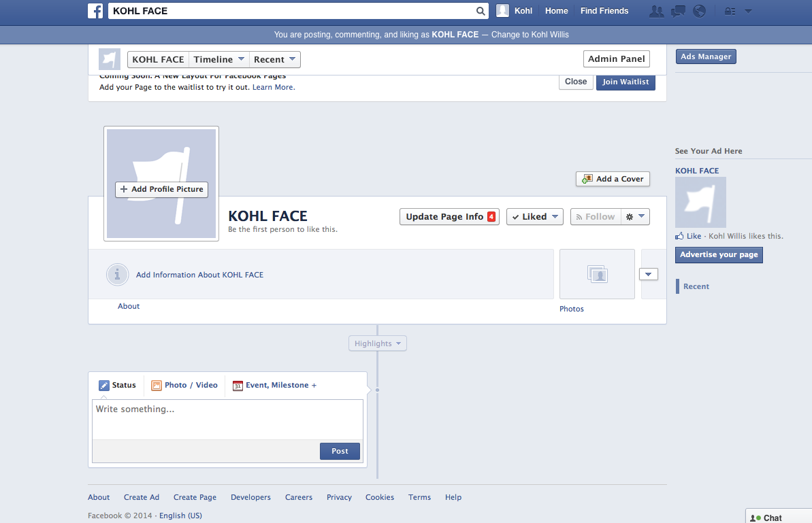Viewport: 812px width, 523px height.
Task: Open the Timeline dropdown
Action: coord(218,59)
